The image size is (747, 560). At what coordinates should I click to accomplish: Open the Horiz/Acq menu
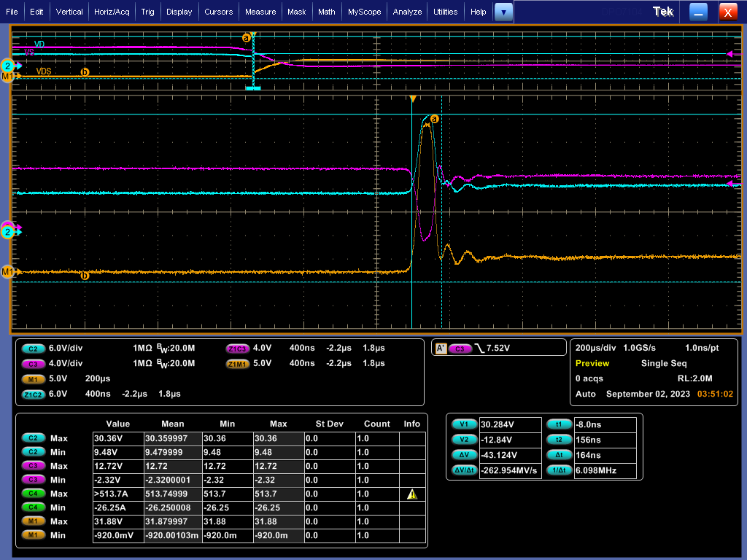click(112, 12)
